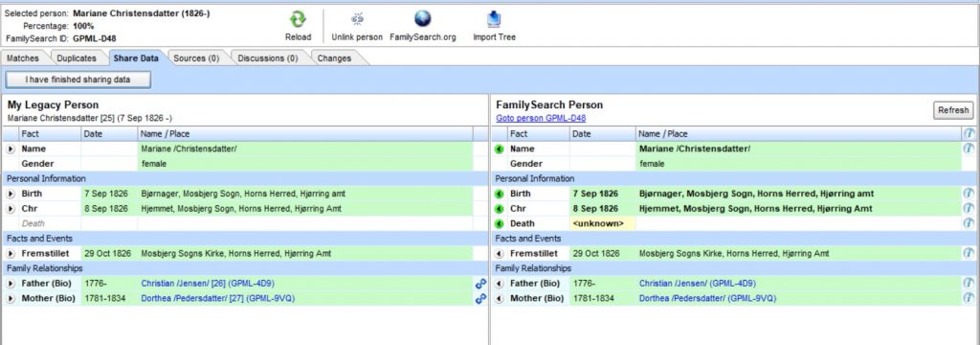Screen dimensions: 980x345
Task: Select the Share Data tab
Action: 136,58
